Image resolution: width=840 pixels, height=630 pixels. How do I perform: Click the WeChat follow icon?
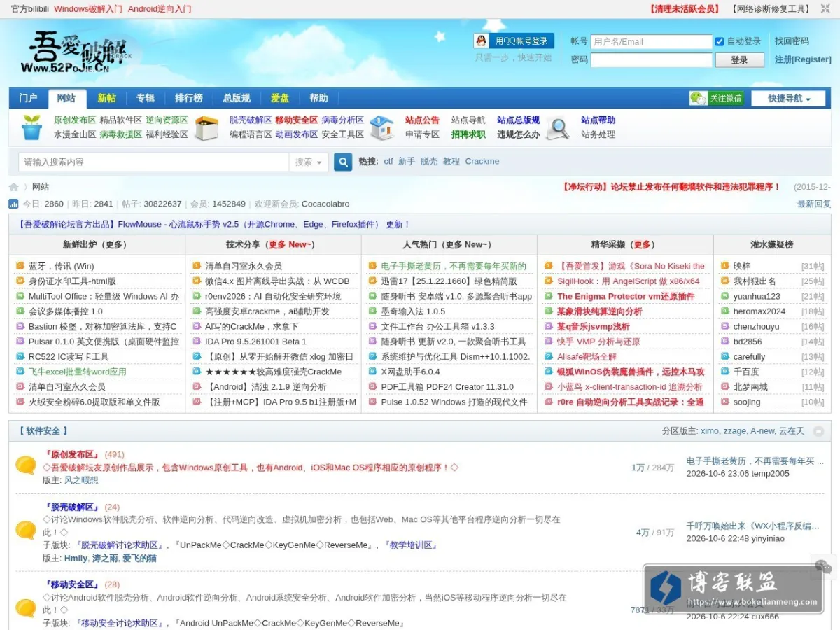[x=698, y=98]
